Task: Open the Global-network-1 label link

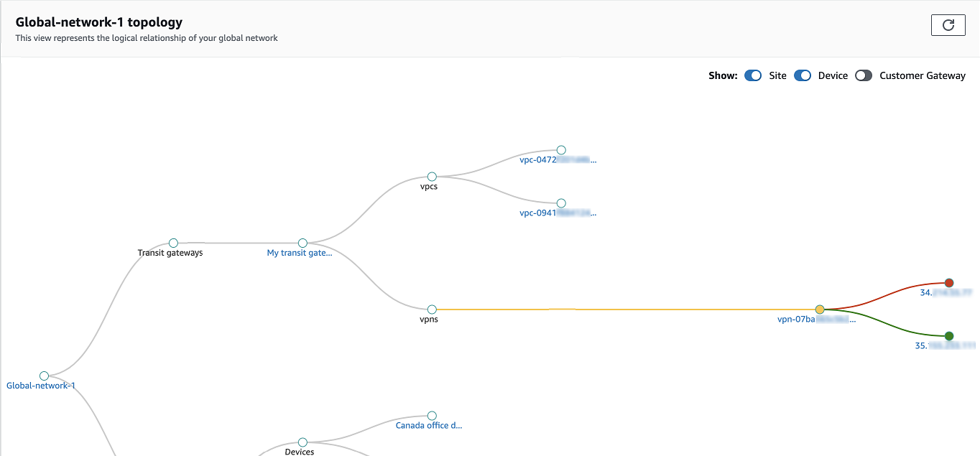Action: coord(41,386)
